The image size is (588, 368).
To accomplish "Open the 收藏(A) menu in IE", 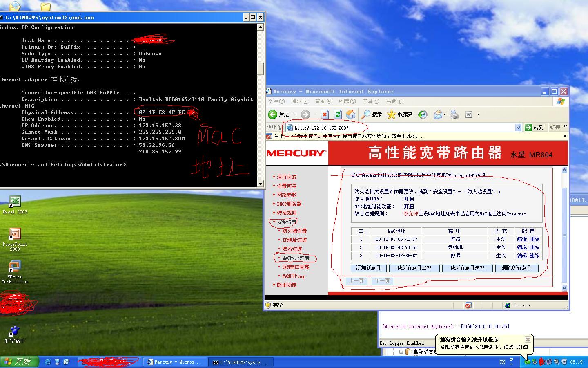I will [347, 101].
